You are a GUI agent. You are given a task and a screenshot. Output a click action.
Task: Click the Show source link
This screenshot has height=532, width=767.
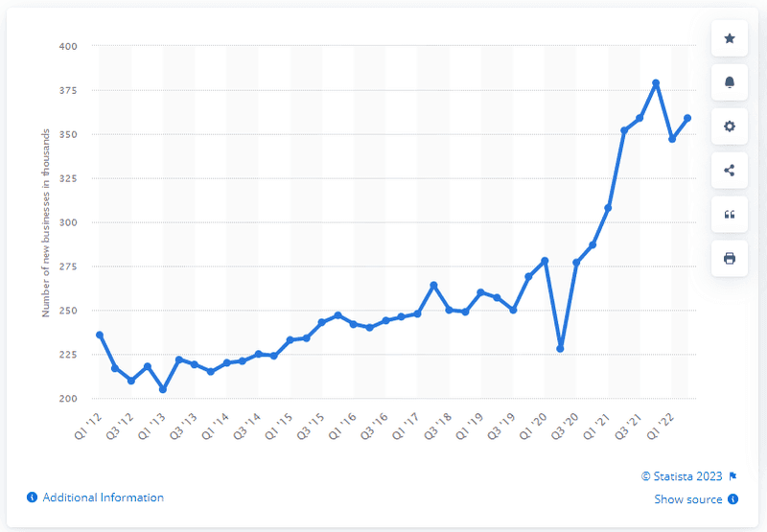point(688,499)
